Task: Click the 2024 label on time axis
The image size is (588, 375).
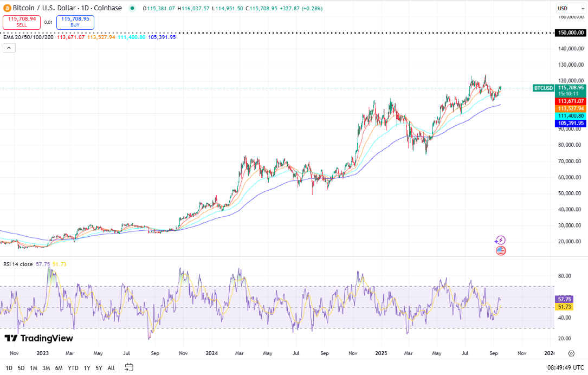Action: (211, 353)
